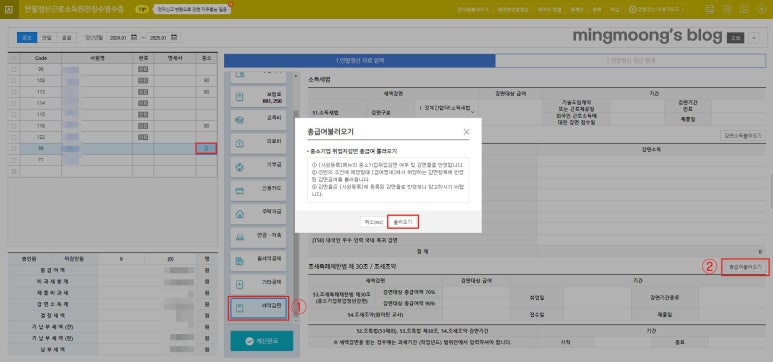Edit the start period field 2024.01
The height and width of the screenshot is (362, 773).
[x=119, y=37]
